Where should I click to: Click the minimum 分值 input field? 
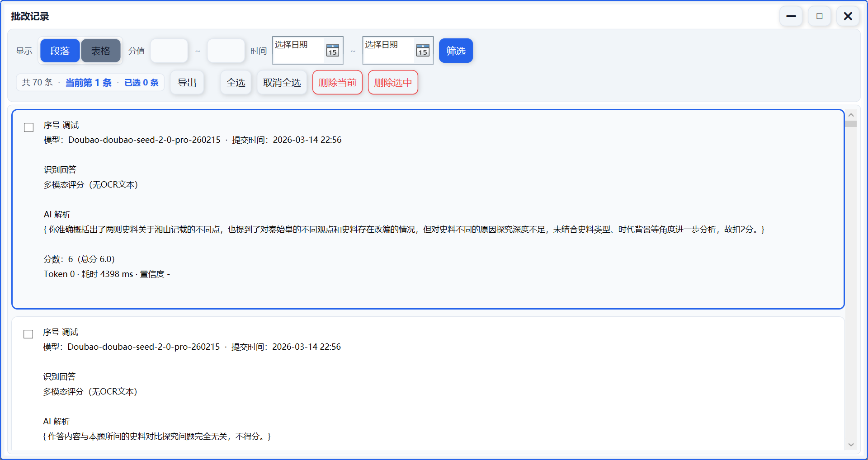(169, 51)
